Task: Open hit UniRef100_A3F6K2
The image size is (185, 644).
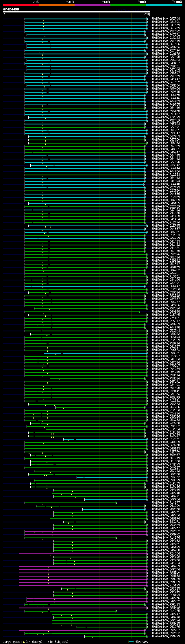Action: 166,31
